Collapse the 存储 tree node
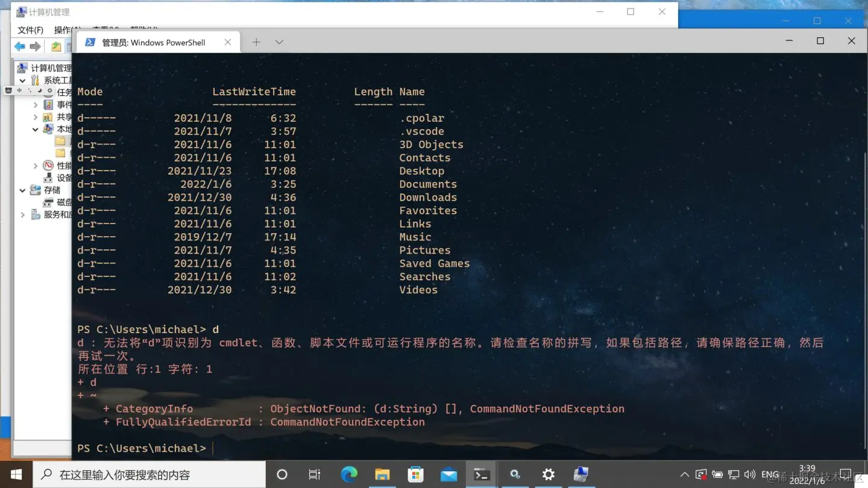This screenshot has height=488, width=868. click(x=22, y=190)
